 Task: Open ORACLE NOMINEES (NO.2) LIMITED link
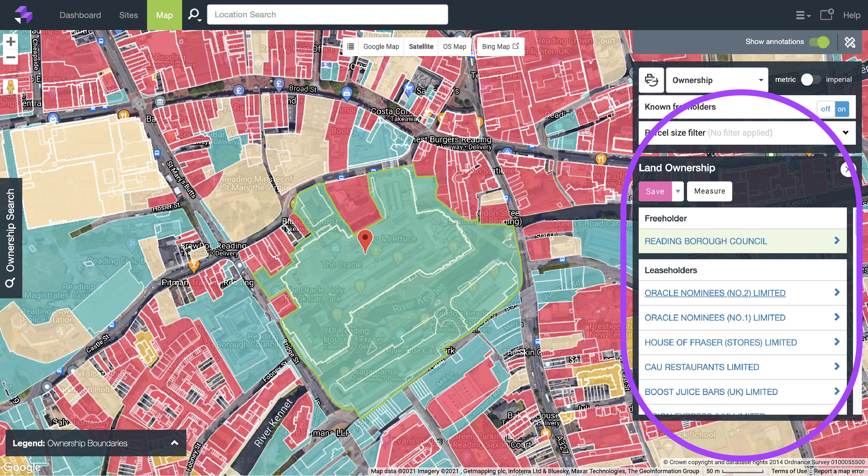pos(715,293)
